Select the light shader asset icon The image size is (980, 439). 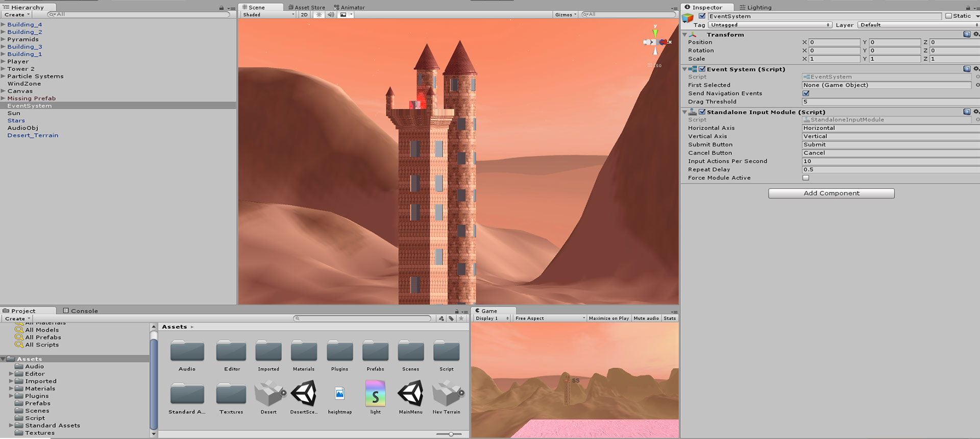click(375, 394)
